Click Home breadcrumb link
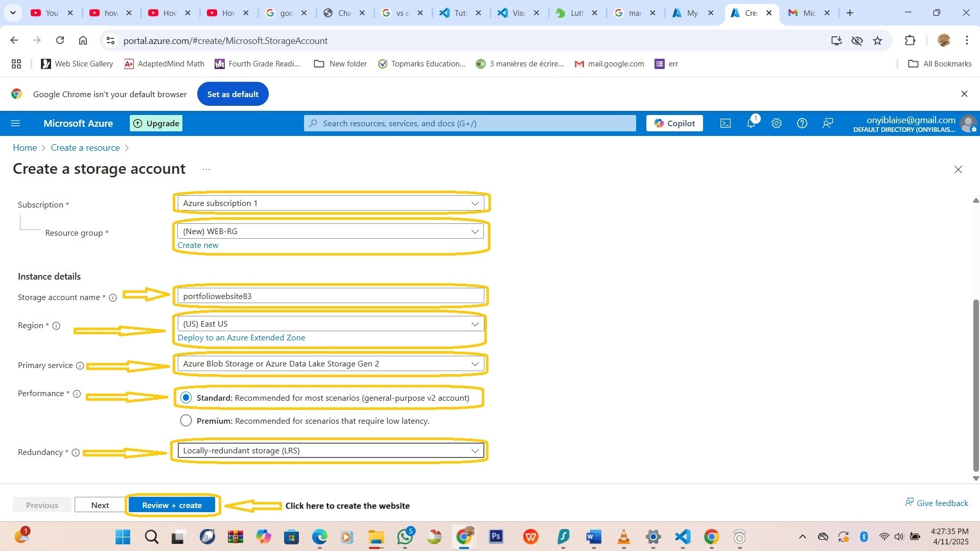This screenshot has height=551, width=980. tap(25, 148)
